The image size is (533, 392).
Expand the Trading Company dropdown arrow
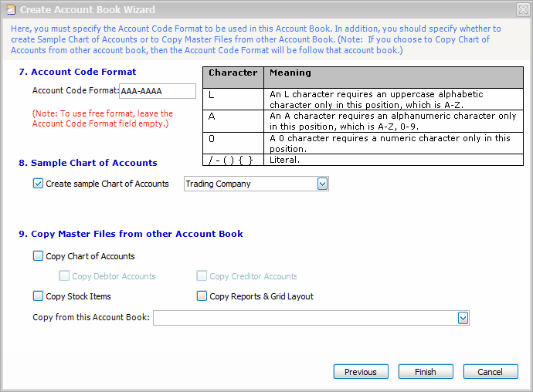(x=323, y=184)
